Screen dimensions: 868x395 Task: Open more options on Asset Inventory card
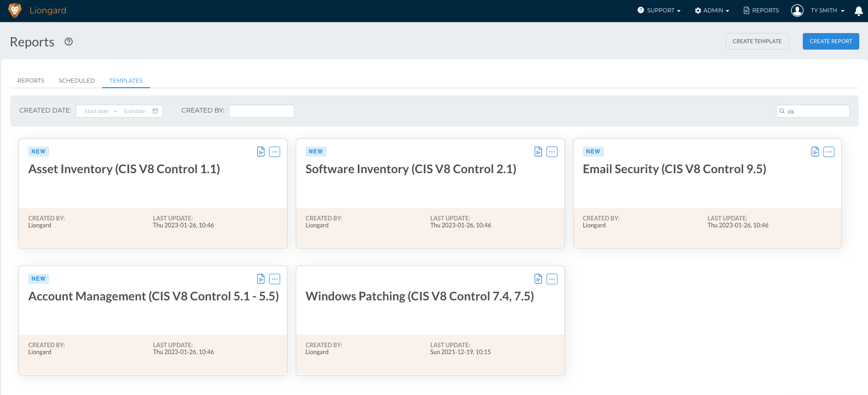pyautogui.click(x=275, y=152)
